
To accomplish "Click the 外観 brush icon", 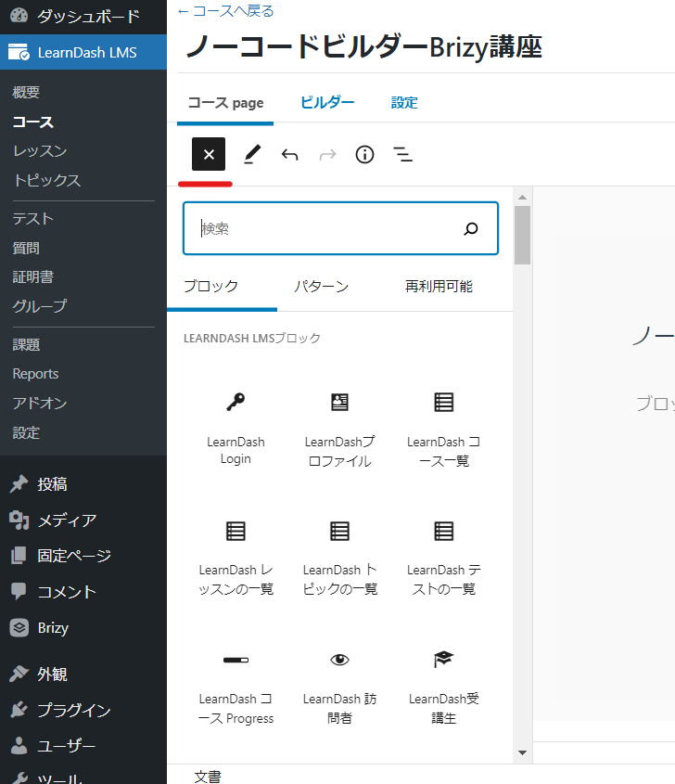I will [x=19, y=674].
